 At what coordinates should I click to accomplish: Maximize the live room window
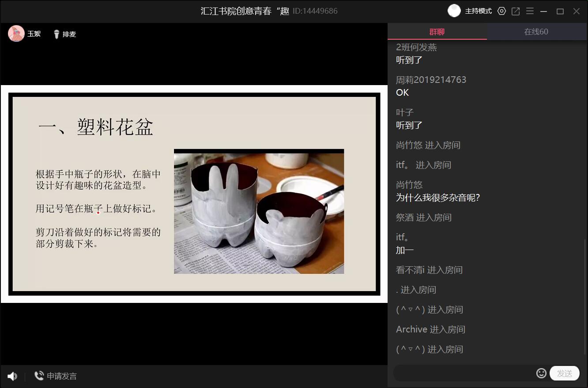[560, 11]
